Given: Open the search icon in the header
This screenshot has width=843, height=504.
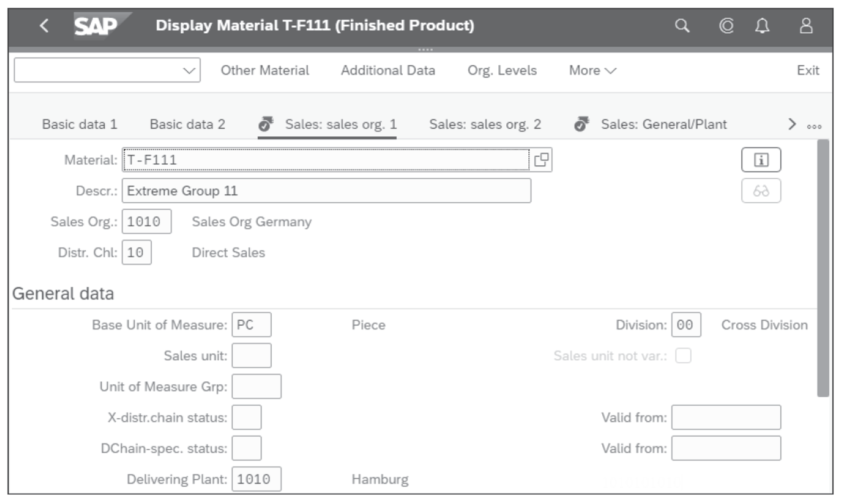Looking at the screenshot, I should [x=681, y=26].
